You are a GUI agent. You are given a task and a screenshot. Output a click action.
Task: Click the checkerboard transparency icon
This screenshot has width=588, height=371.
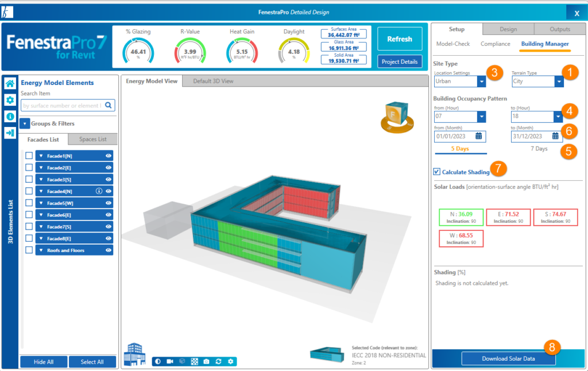click(x=194, y=361)
